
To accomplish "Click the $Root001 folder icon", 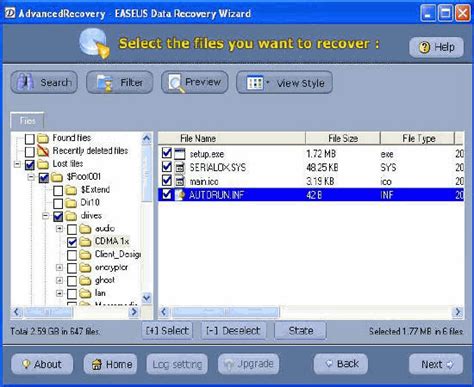I will point(57,177).
